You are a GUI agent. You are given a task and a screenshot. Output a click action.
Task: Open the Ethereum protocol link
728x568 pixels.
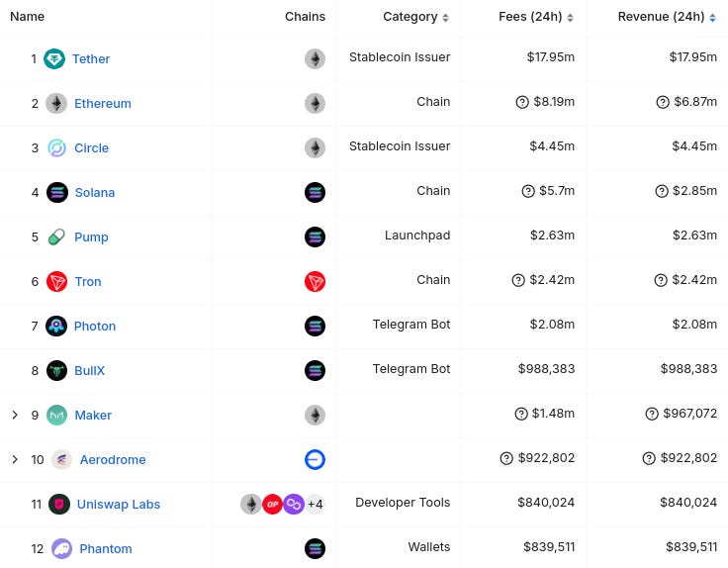tap(103, 103)
